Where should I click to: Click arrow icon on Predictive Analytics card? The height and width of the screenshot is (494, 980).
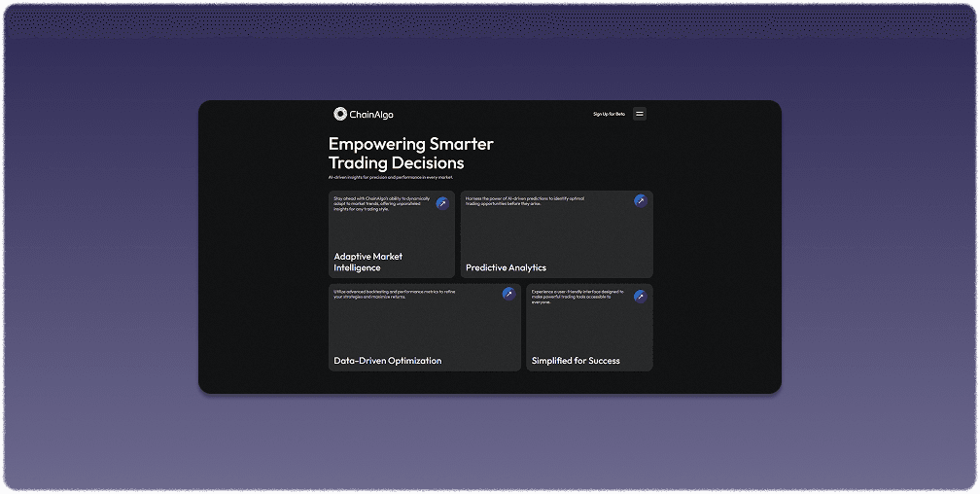coord(641,200)
